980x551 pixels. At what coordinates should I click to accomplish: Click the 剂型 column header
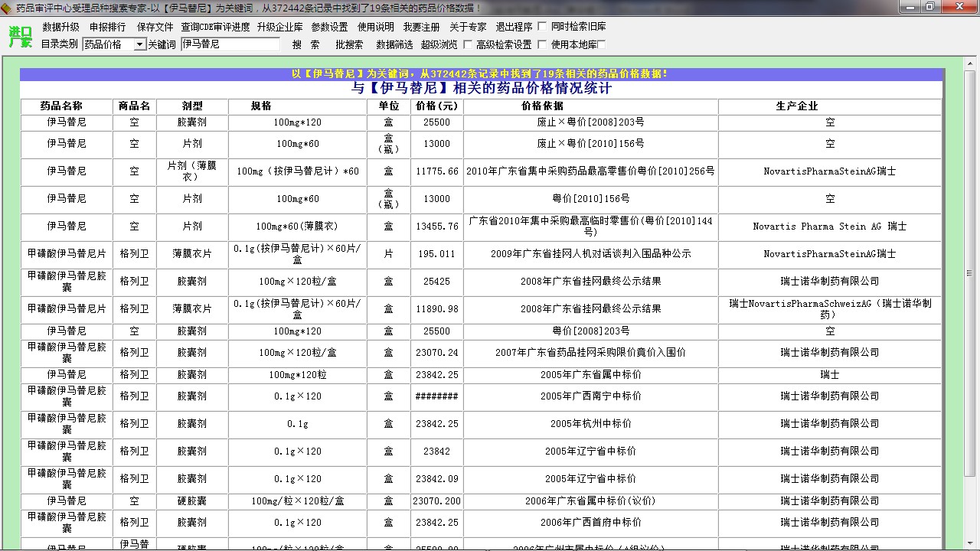click(x=192, y=106)
